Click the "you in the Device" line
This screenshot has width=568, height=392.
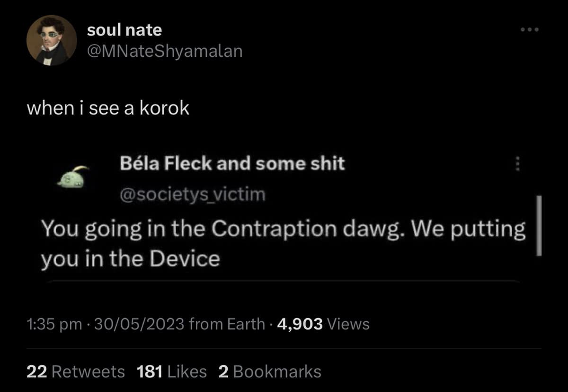[130, 258]
